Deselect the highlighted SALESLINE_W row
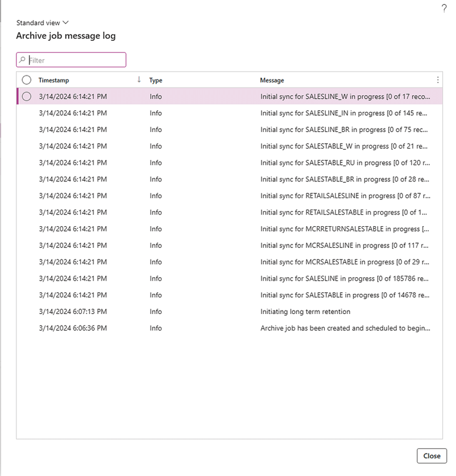 pyautogui.click(x=27, y=96)
